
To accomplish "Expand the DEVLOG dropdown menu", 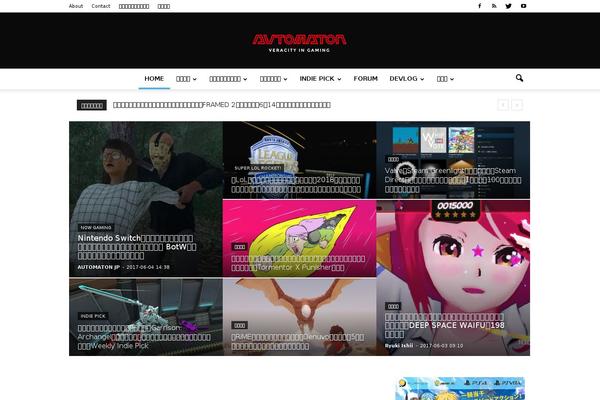I will [x=407, y=79].
